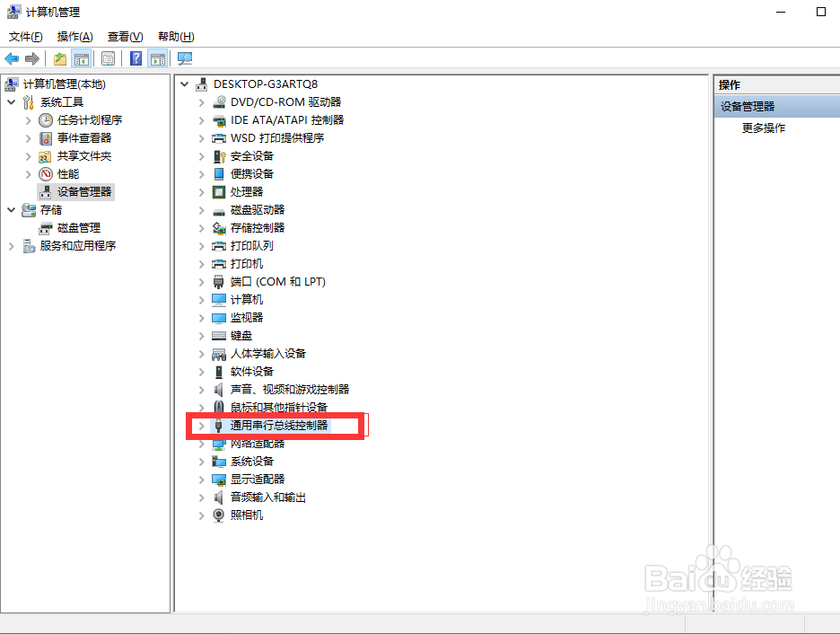The image size is (840, 634).
Task: Select the 磁盘管理 label
Action: [x=79, y=228]
